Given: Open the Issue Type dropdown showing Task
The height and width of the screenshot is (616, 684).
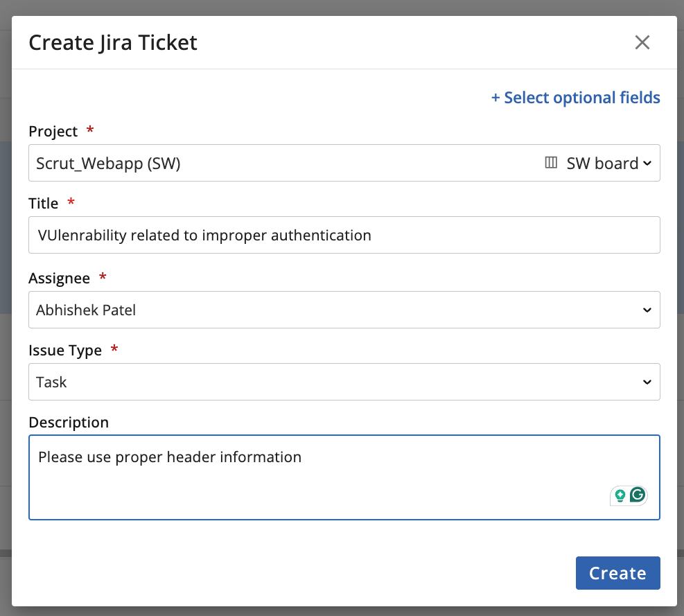Looking at the screenshot, I should coord(344,382).
